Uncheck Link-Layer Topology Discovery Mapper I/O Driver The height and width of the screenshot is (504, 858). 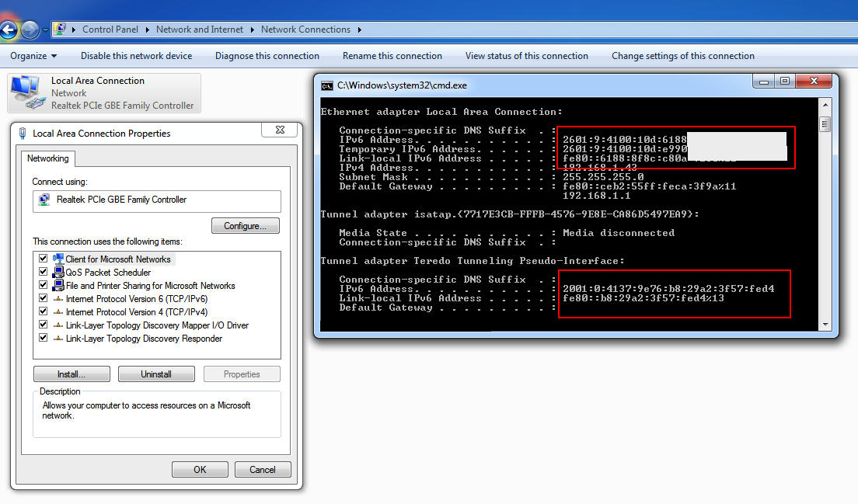44,324
